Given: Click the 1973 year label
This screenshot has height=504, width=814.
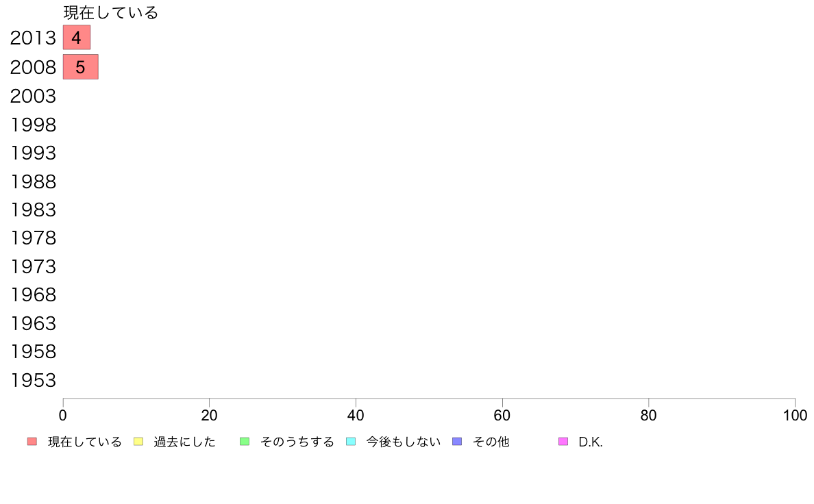Looking at the screenshot, I should (x=33, y=267).
